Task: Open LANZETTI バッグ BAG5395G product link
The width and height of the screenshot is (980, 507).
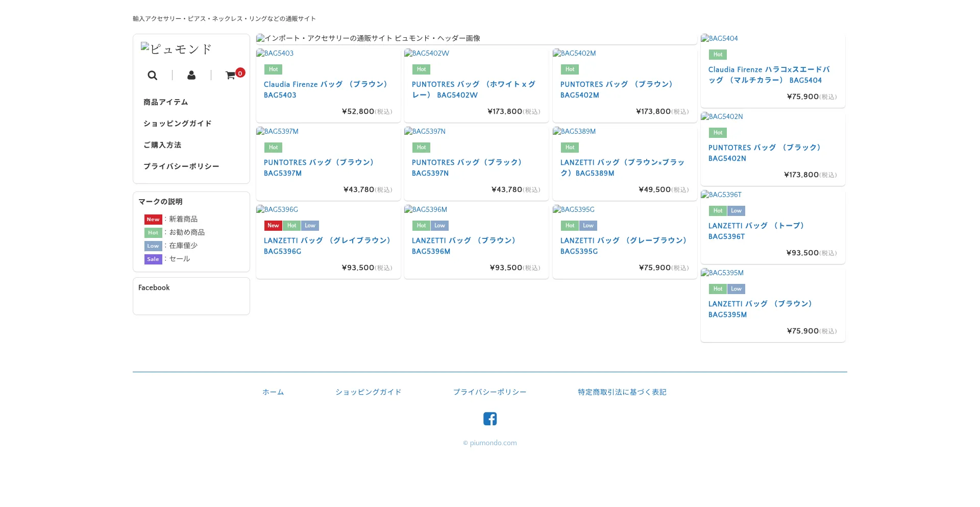Action: [x=624, y=246]
